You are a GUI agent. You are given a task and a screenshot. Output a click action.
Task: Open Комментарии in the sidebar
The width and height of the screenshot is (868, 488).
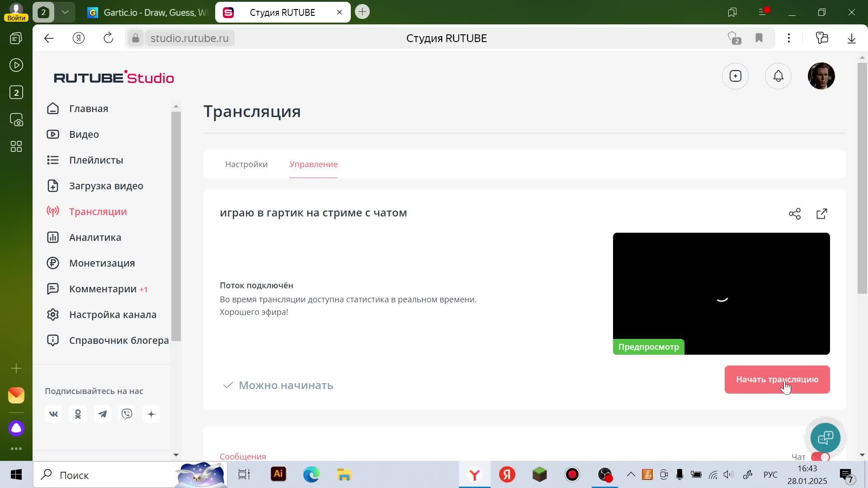click(x=97, y=289)
